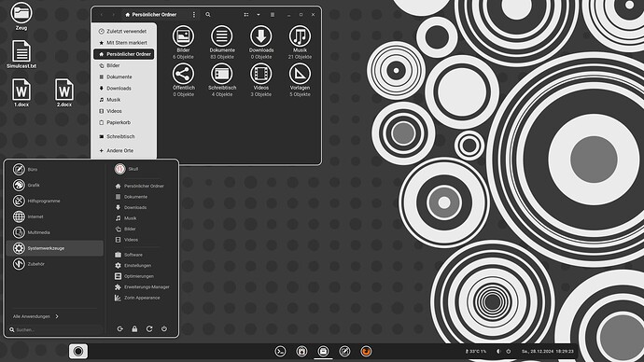Open the path options three-dot menu
The width and height of the screenshot is (644, 362).
[x=194, y=15]
